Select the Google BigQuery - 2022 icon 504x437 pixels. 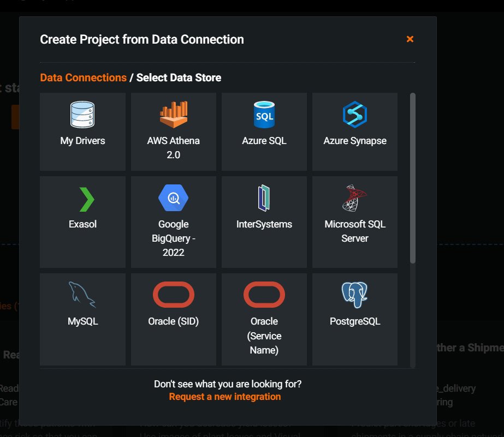point(173,198)
